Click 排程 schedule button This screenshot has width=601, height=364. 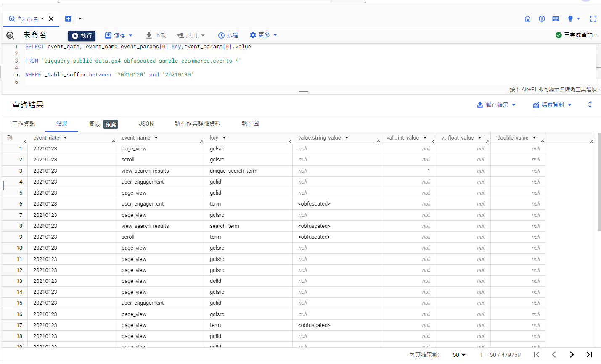tap(228, 35)
